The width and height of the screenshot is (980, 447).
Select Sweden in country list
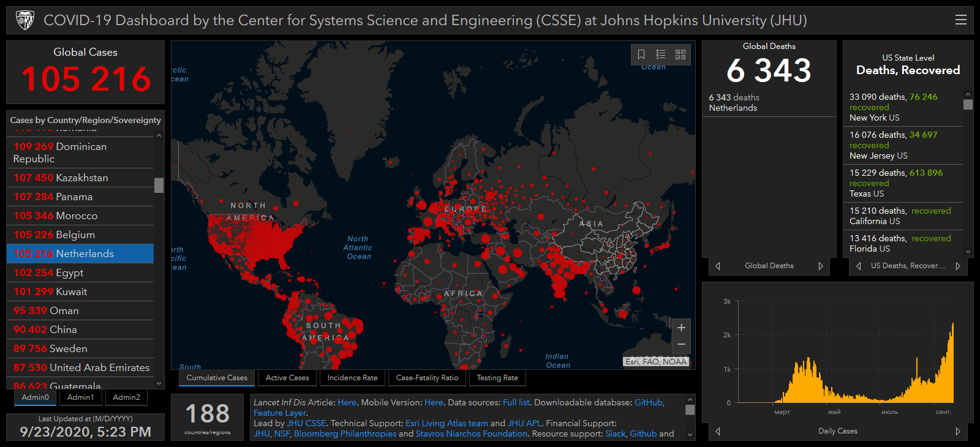[x=80, y=348]
